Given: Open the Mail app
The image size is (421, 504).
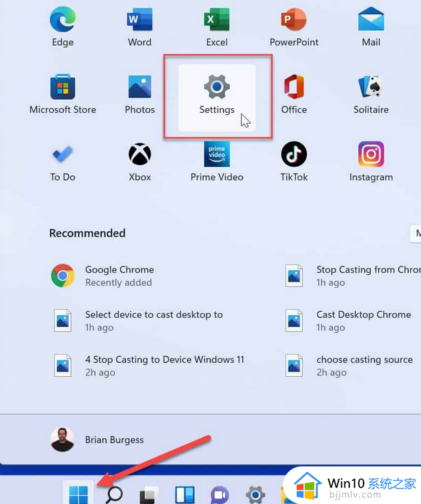Looking at the screenshot, I should pyautogui.click(x=371, y=27).
